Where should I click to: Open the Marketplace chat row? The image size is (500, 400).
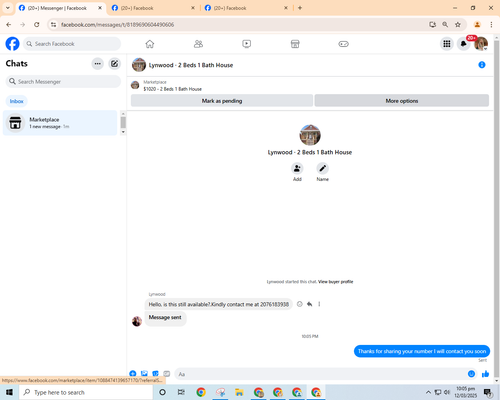[x=60, y=123]
